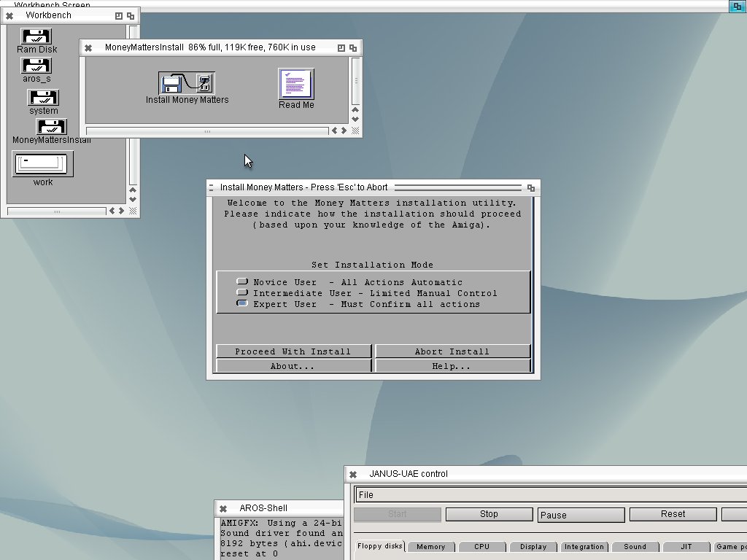Click MoneyMattersInstall horizontal scrollbar knob
Image resolution: width=747 pixels, height=560 pixels.
[207, 131]
